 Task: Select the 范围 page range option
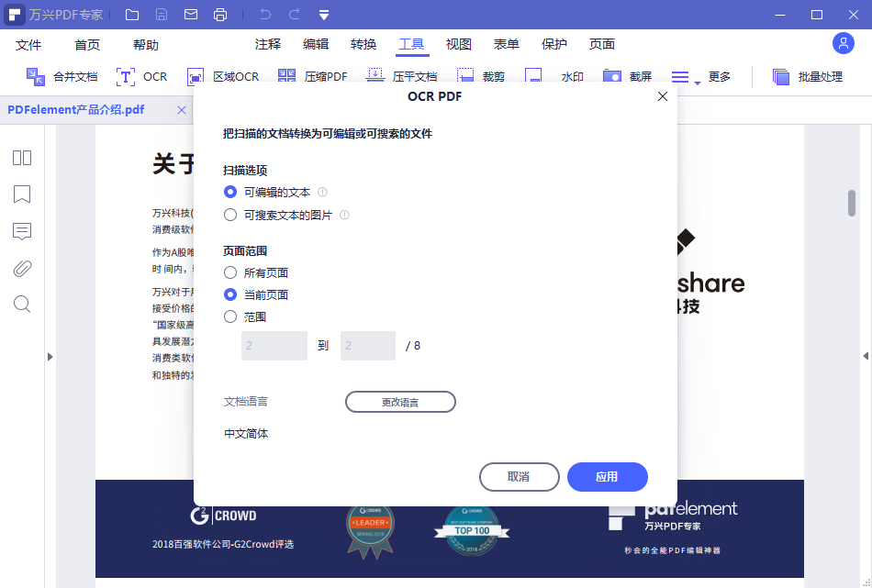pyautogui.click(x=230, y=316)
